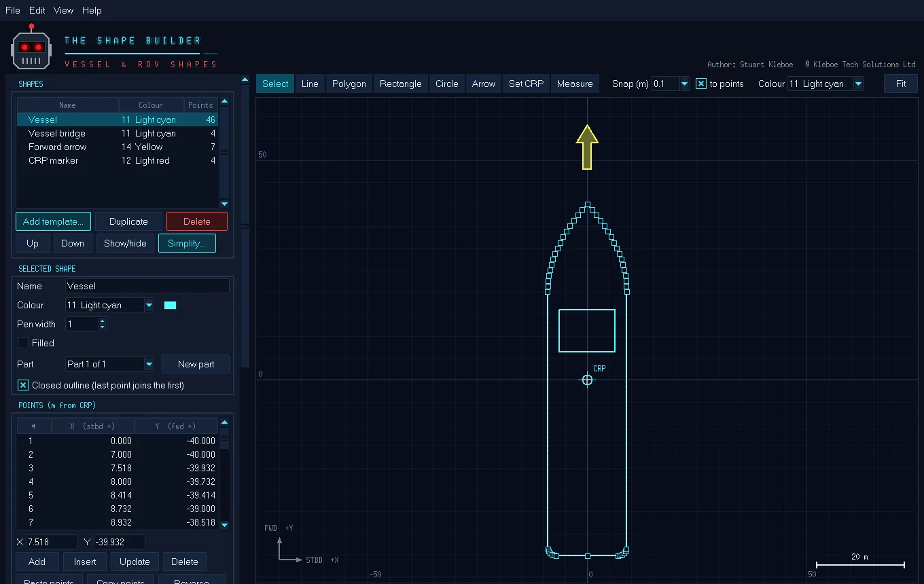Image resolution: width=924 pixels, height=584 pixels.
Task: Select the Line tool
Action: tap(310, 84)
